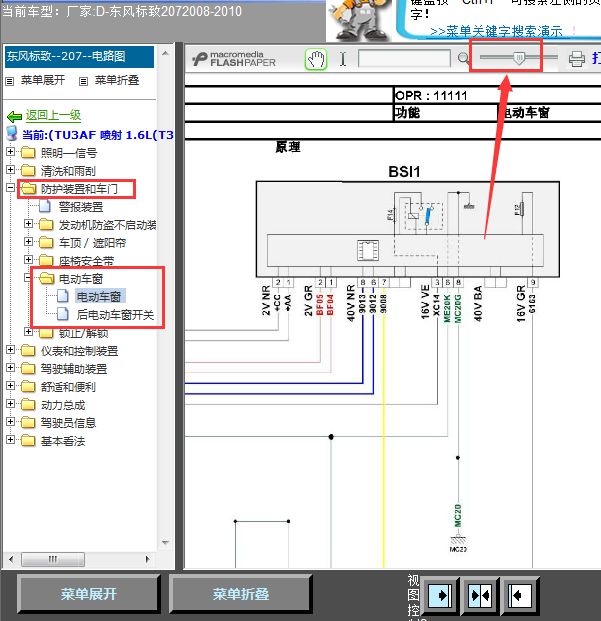Select the 电动车窗 folder label
The width and height of the screenshot is (601, 621).
[81, 279]
